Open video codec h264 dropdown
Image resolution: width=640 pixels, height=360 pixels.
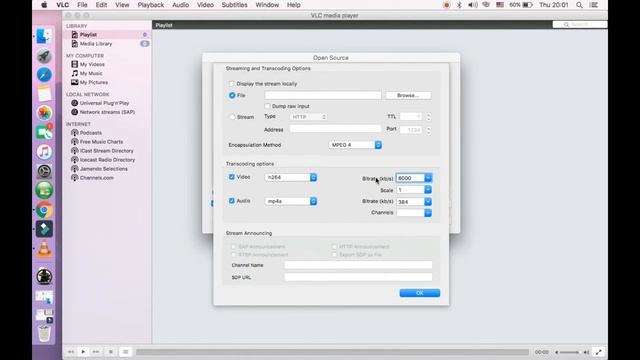[x=291, y=177]
